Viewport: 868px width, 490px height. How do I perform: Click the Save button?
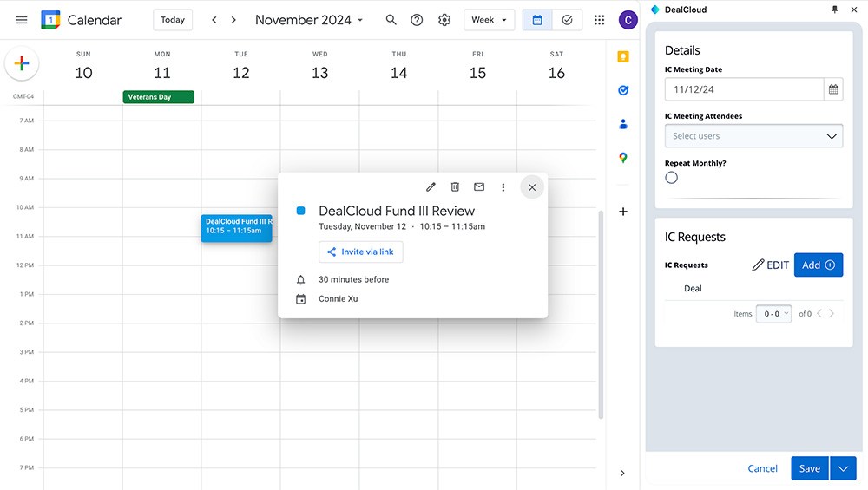809,468
